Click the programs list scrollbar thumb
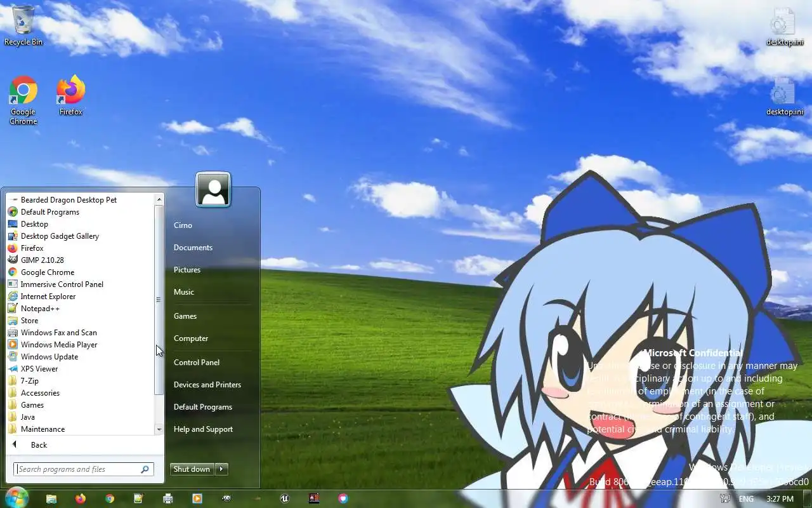The width and height of the screenshot is (812, 508). [x=159, y=300]
